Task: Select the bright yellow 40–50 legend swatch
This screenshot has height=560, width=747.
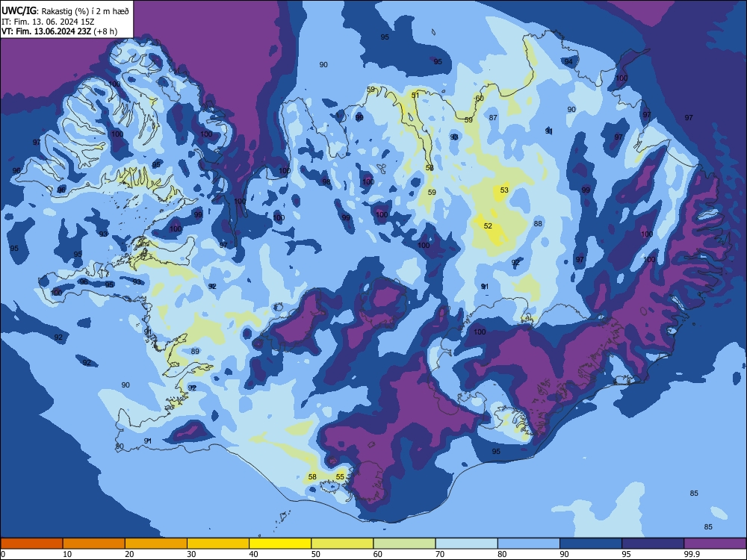Action: pos(280,544)
